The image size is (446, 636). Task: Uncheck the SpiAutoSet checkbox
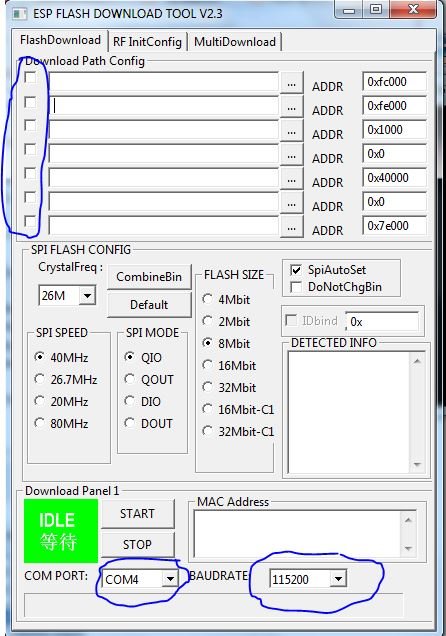click(296, 270)
